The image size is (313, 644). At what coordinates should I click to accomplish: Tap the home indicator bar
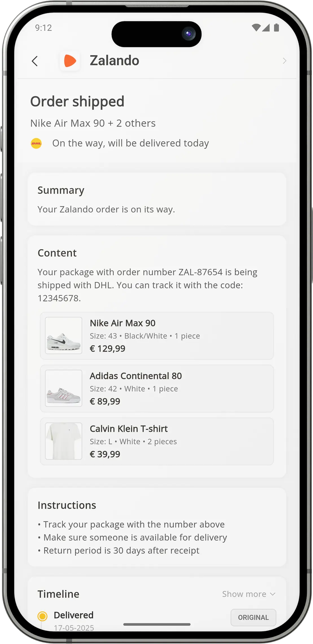pyautogui.click(x=157, y=624)
